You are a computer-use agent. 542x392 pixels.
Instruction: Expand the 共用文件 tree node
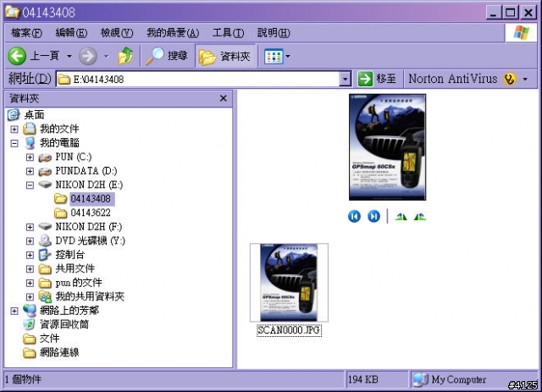pyautogui.click(x=30, y=269)
